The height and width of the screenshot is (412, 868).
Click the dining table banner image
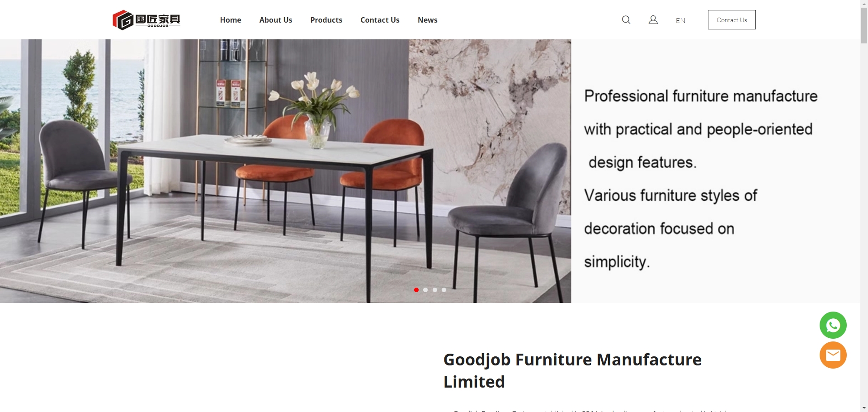(x=285, y=171)
